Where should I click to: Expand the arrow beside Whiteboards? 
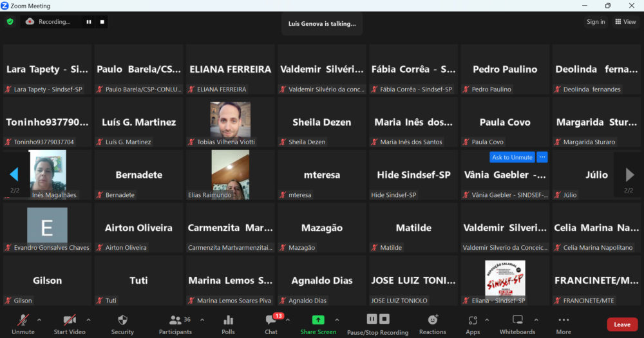536,319
